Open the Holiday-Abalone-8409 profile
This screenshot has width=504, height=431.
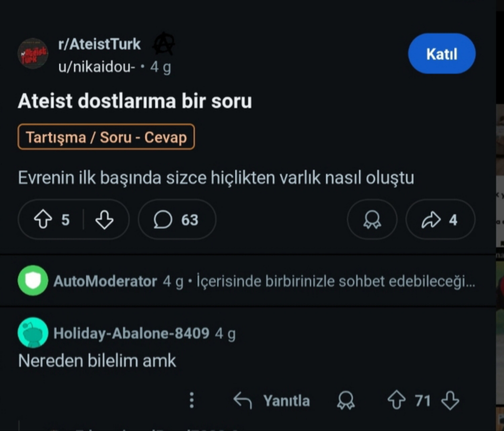tap(131, 333)
